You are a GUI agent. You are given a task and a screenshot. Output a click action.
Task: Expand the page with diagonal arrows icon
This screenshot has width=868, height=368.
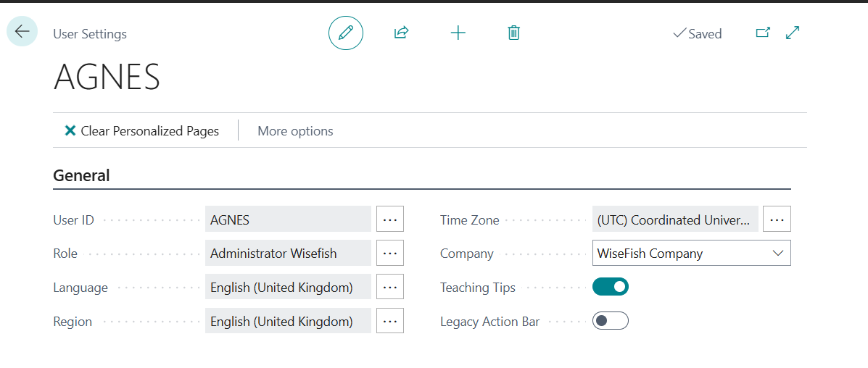(793, 33)
